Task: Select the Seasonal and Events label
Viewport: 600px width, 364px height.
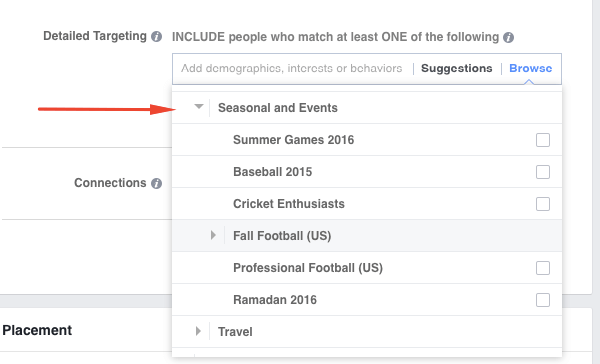Action: tap(278, 108)
